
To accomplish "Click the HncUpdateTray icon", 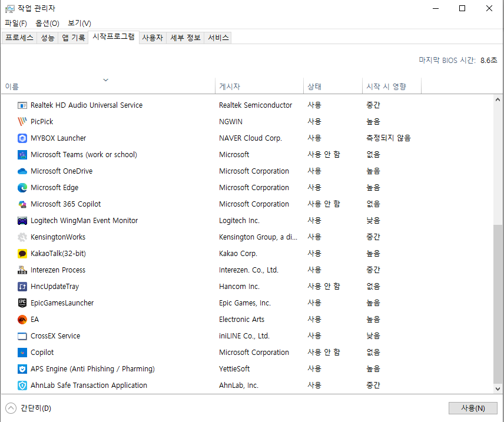I will (22, 287).
